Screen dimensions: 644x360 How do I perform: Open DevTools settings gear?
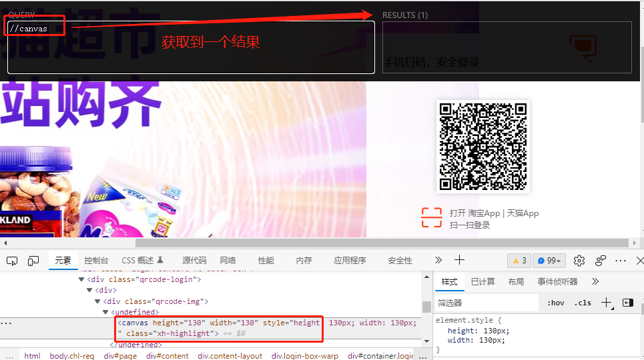pos(579,261)
